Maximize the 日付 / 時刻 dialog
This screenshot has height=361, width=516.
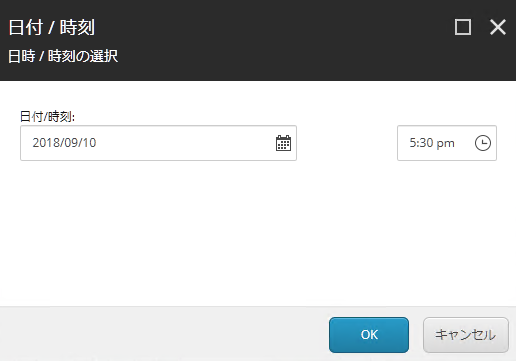pyautogui.click(x=463, y=27)
